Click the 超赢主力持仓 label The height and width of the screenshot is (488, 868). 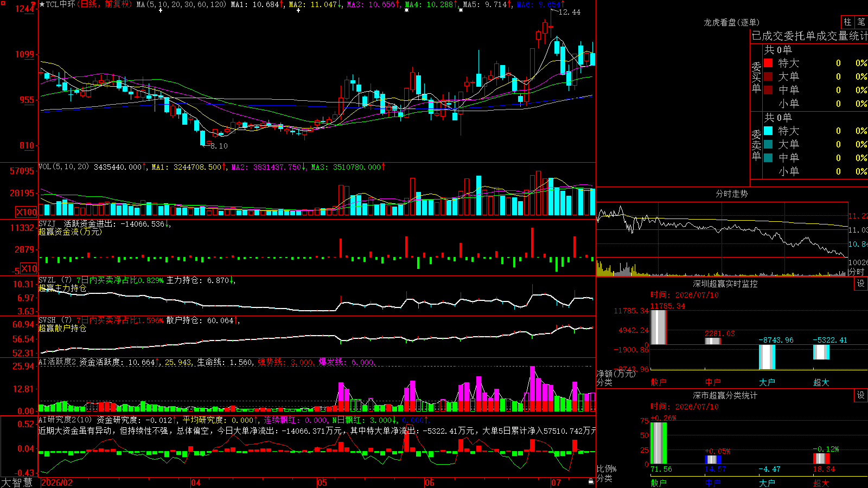point(62,288)
